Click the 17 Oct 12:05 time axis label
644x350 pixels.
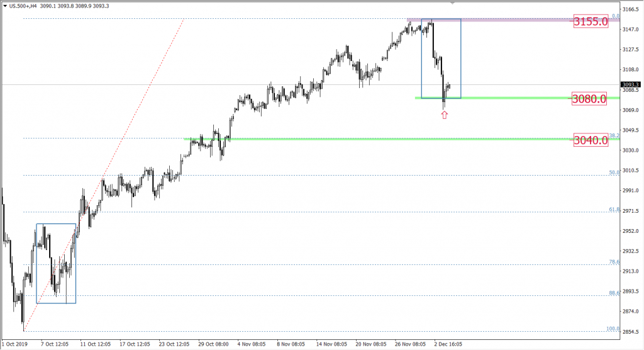click(x=135, y=344)
